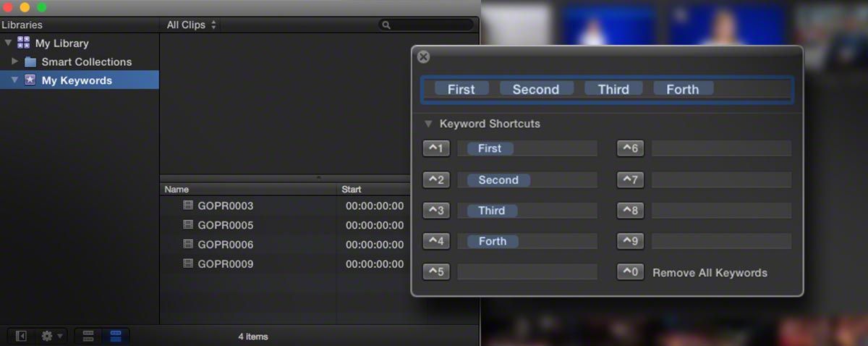Click the Libraries sidebar header

[x=80, y=25]
